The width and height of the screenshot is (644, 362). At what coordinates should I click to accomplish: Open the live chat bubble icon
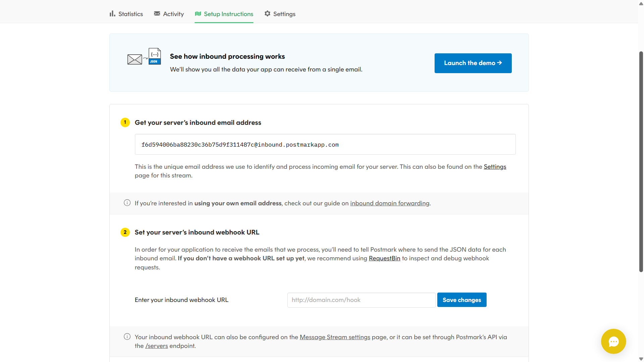click(x=613, y=341)
